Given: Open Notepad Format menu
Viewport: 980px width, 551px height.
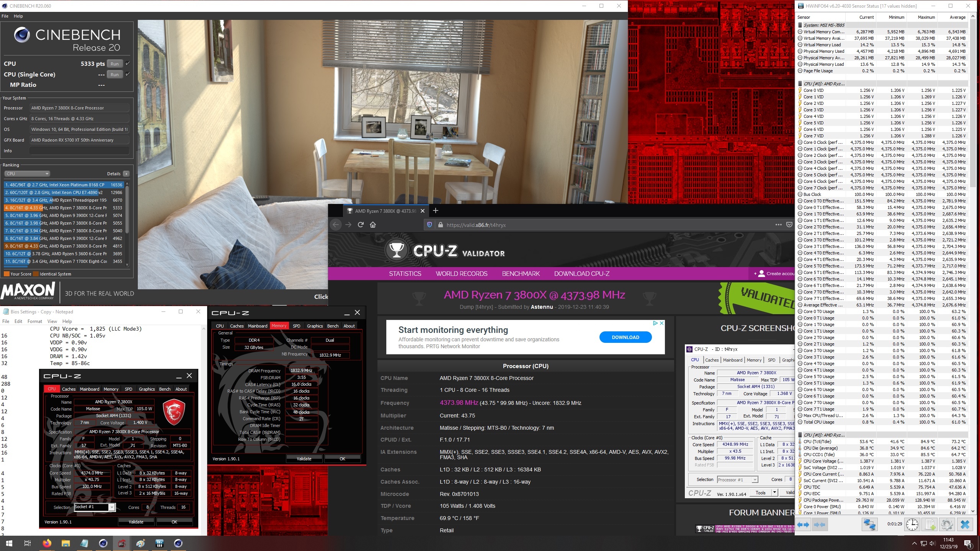Looking at the screenshot, I should (x=35, y=321).
